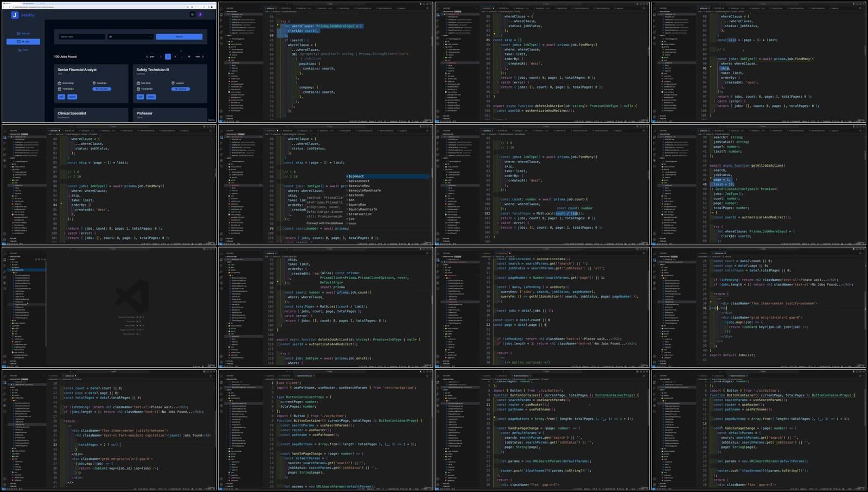Click the Professor card title
This screenshot has height=492, width=868.
point(144,113)
